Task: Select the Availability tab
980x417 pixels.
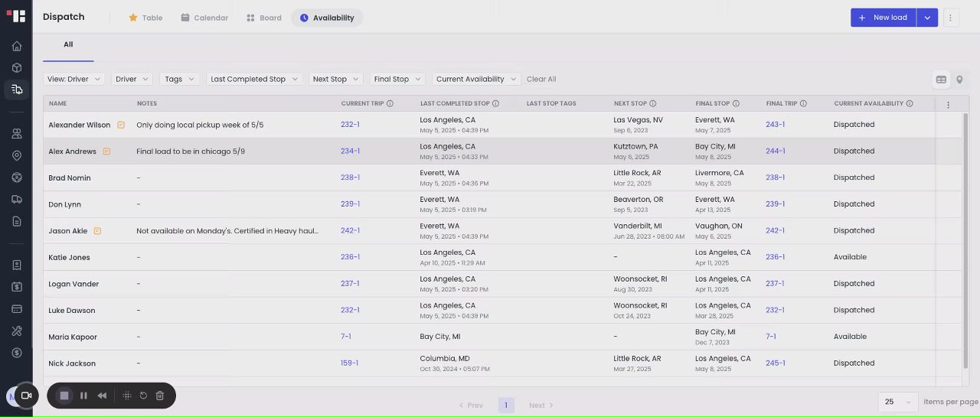Action: [x=327, y=18]
